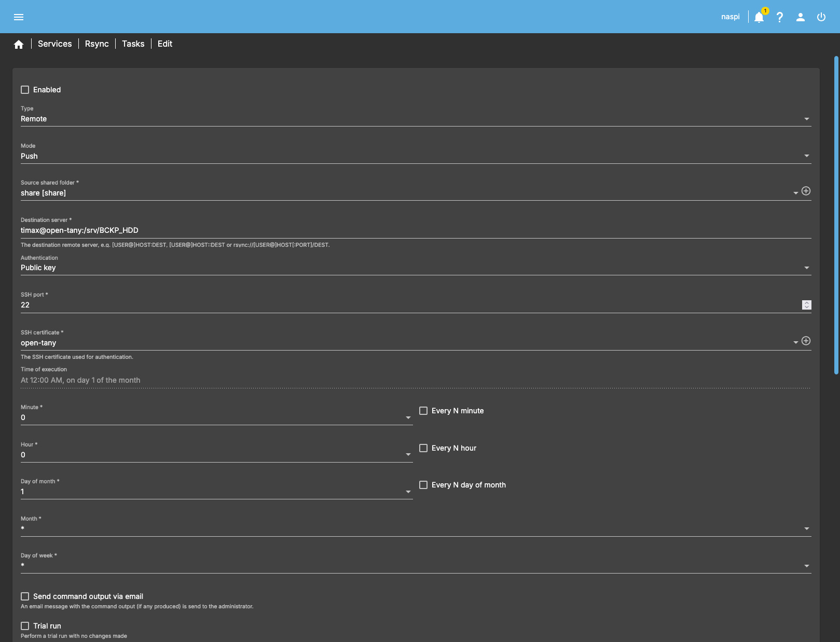The width and height of the screenshot is (840, 642).
Task: Click the Edit breadcrumb
Action: point(165,44)
